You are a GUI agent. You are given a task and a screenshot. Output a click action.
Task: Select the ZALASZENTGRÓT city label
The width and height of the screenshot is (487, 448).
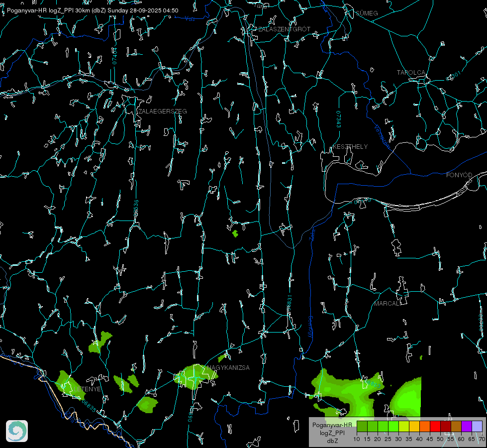(x=284, y=29)
